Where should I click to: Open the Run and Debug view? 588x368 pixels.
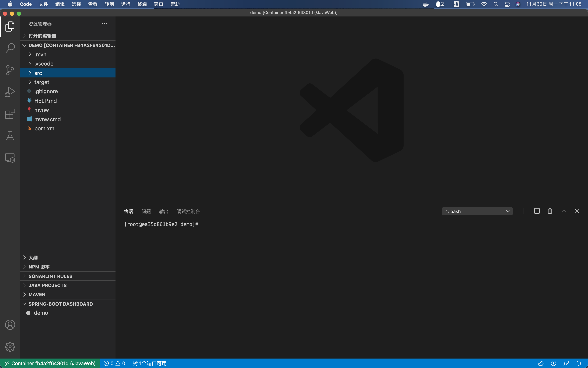tap(10, 92)
